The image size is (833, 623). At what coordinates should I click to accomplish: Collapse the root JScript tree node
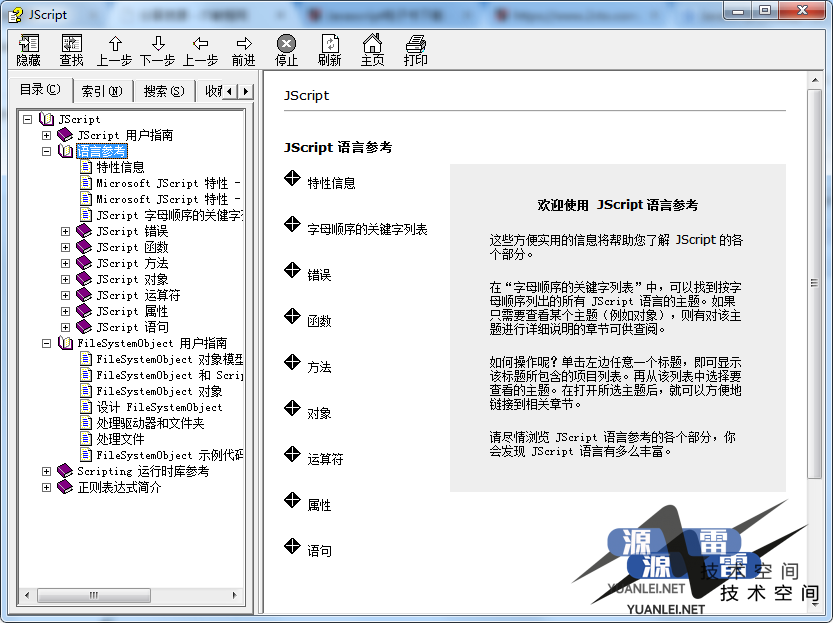pos(28,120)
